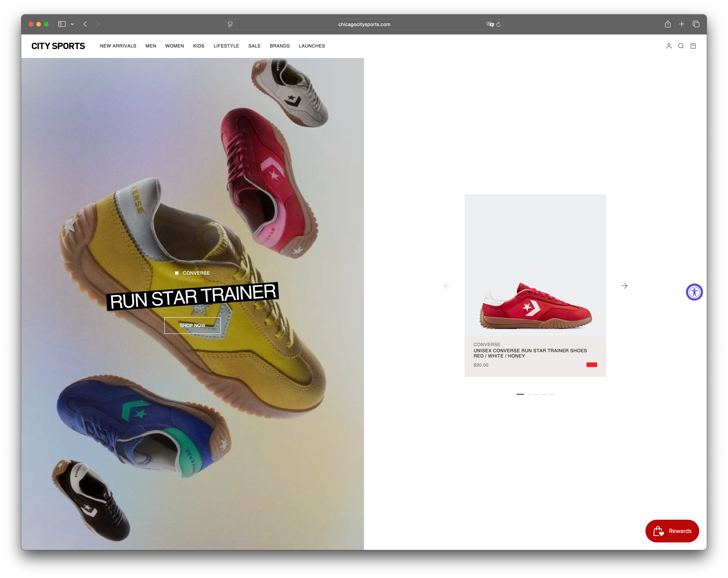Click the CONVERSE brand label on product card
The image size is (728, 578).
487,344
